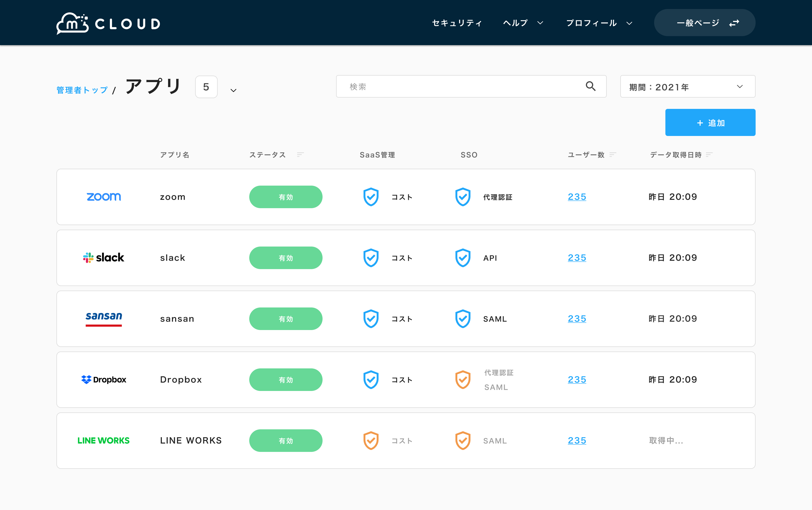Click the ＋追加 button
This screenshot has width=812, height=510.
710,122
